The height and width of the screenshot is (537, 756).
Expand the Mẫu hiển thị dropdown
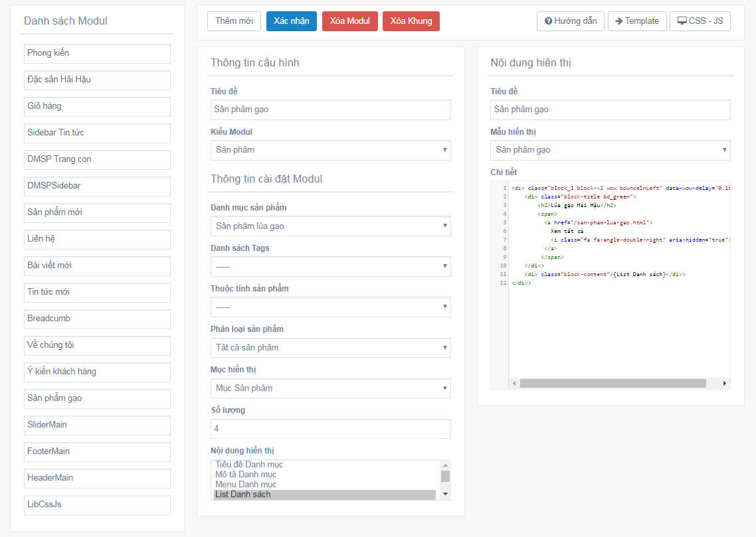[610, 150]
